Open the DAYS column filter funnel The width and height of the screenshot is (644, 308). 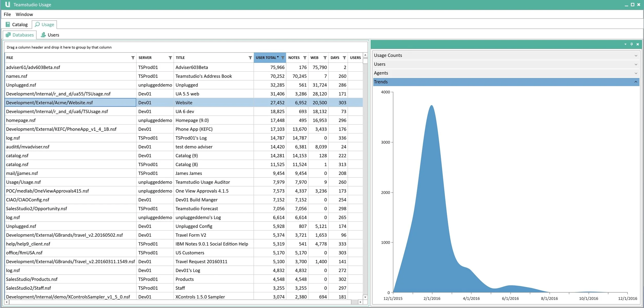tap(344, 58)
